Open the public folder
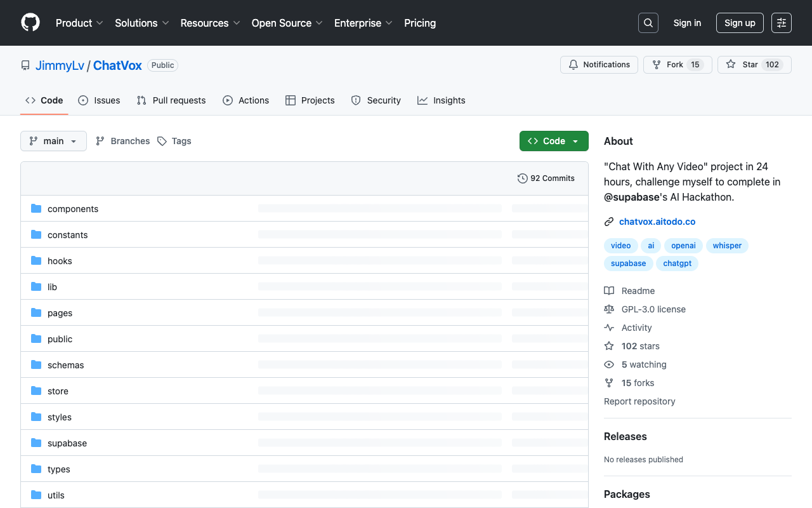This screenshot has height=508, width=812. pos(60,339)
